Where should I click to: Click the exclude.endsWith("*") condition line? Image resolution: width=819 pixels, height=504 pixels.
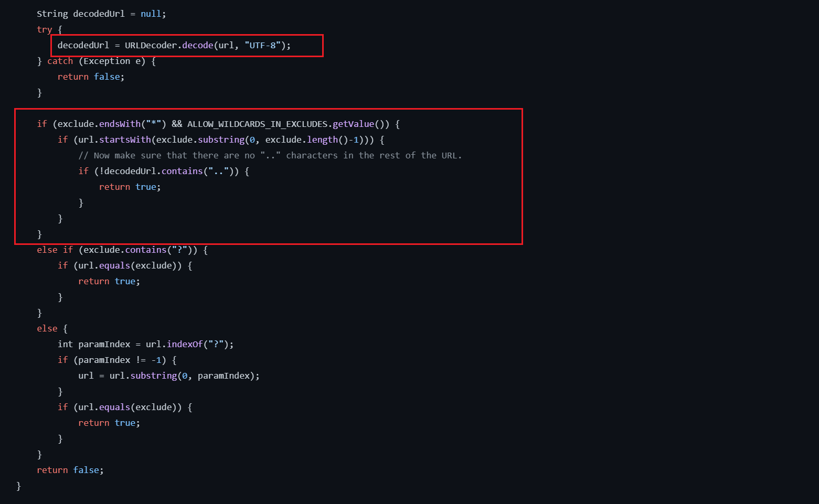218,124
